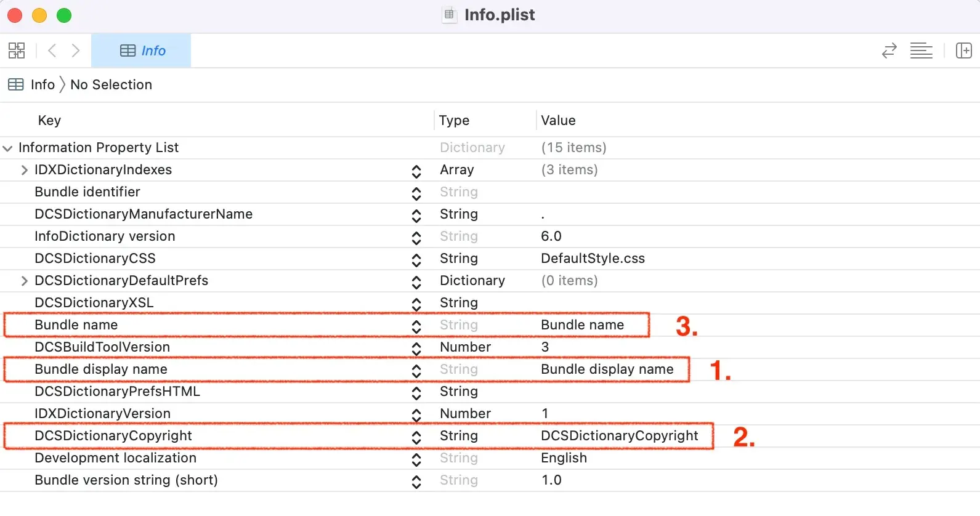Go back with the left arrow

(52, 50)
